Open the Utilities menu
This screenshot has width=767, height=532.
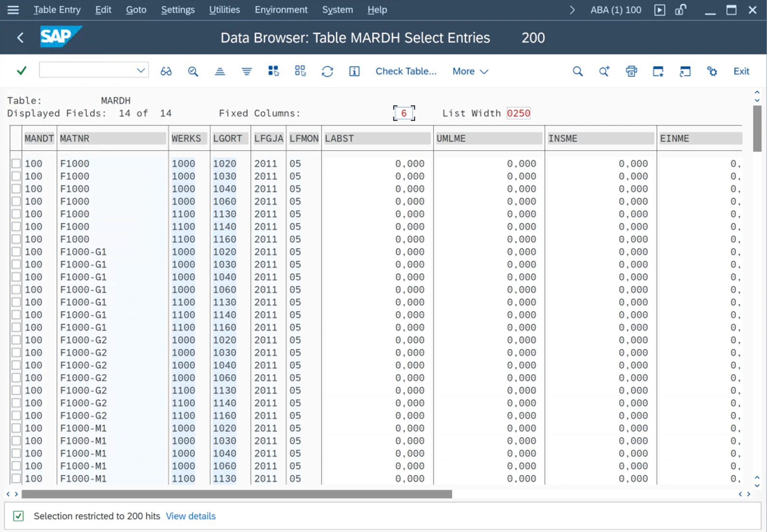(x=224, y=10)
